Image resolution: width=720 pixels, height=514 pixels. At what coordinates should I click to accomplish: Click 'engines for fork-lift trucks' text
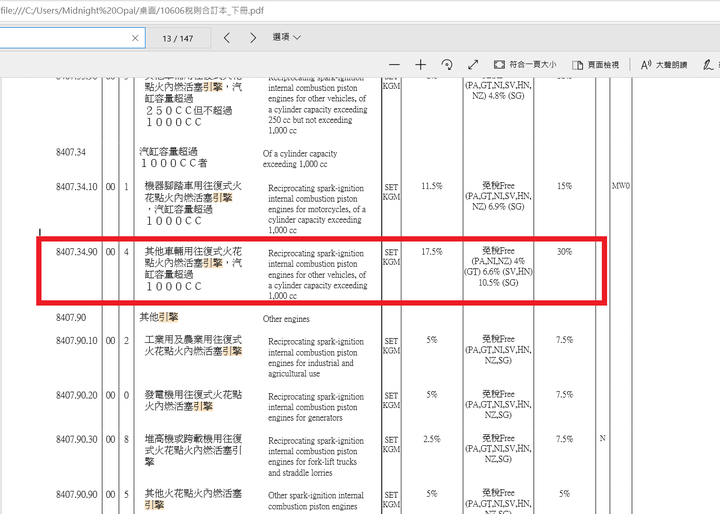tap(312, 462)
